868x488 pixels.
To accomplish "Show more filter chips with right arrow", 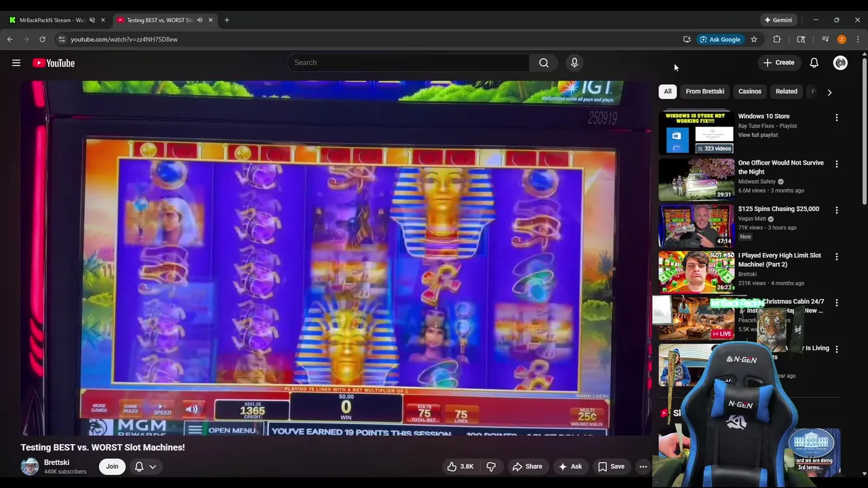I will point(829,92).
